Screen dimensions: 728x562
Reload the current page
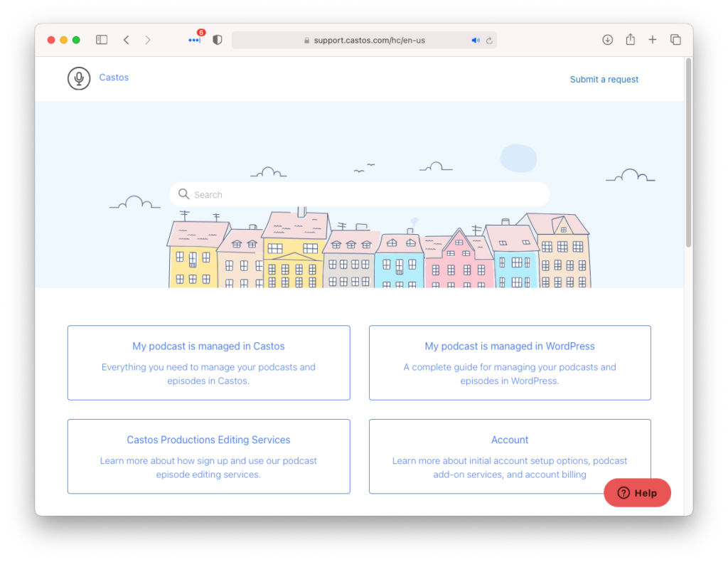click(489, 41)
